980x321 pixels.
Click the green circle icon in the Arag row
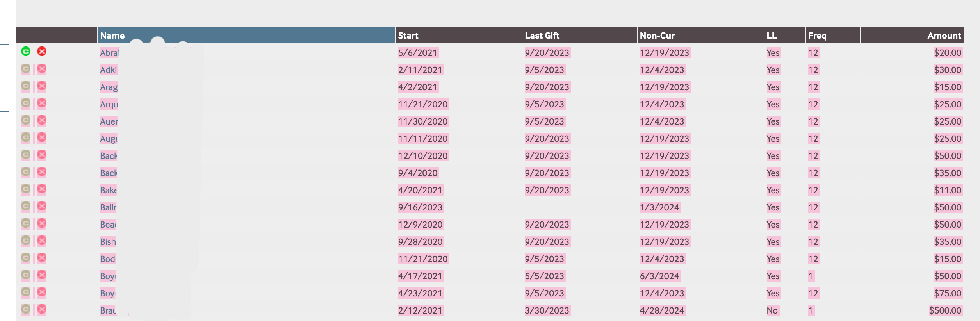coord(26,86)
